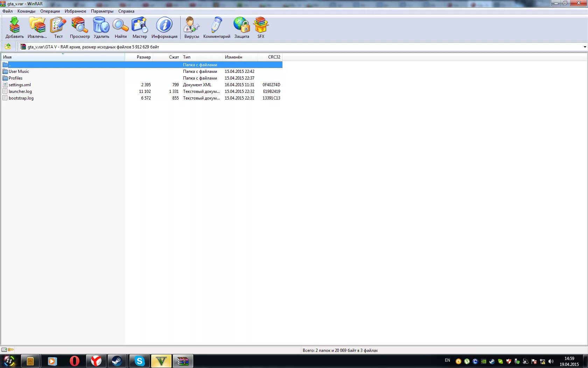Click the volume speaker tray icon
Image resolution: width=588 pixels, height=368 pixels.
click(551, 361)
